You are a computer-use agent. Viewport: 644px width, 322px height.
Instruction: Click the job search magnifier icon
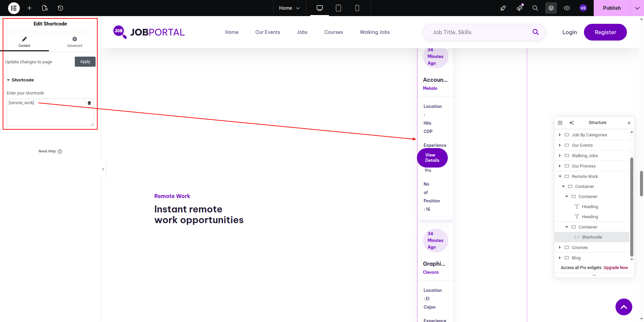[x=535, y=32]
